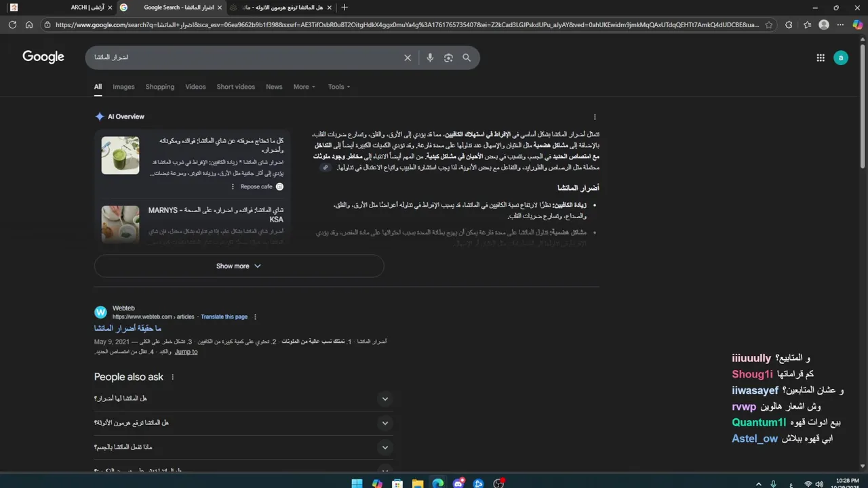Click MARNYS article thumbnail image
The width and height of the screenshot is (868, 488).
click(120, 224)
